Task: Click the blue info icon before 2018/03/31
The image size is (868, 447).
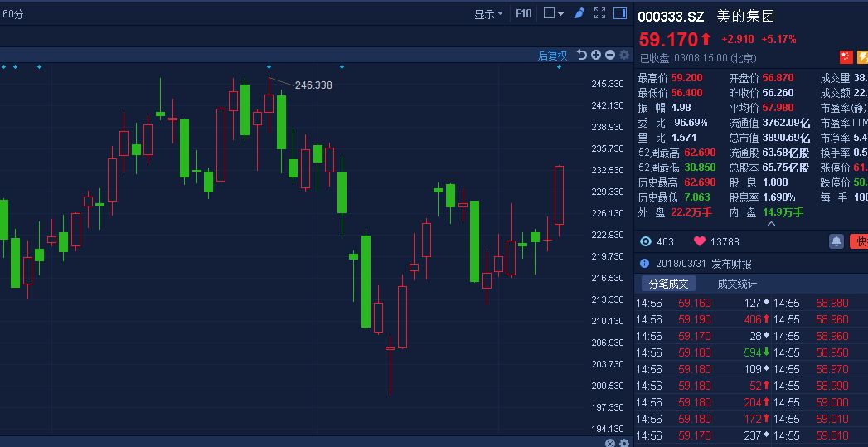Action: 644,264
